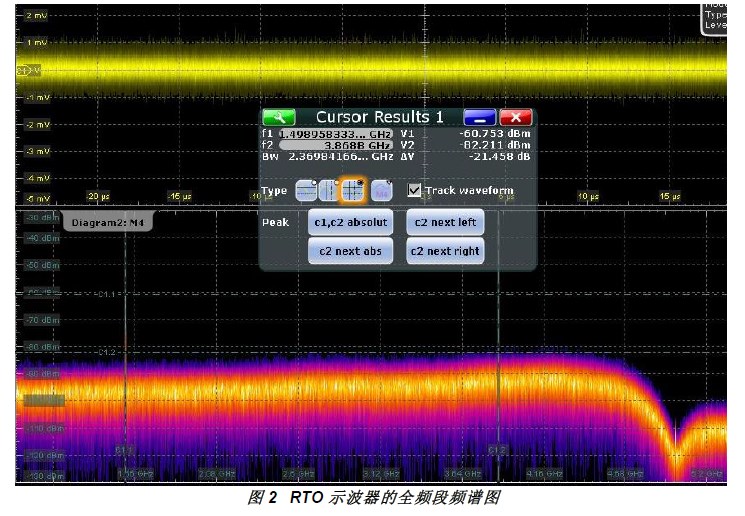Click the C1.2 cursor marker on the spectrum
Screen dimensions: 745x516
point(498,450)
